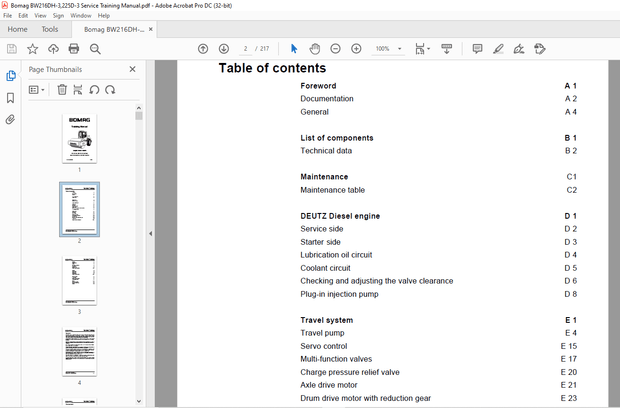
Task: Click the Multi-function valves entry
Action: (336, 359)
